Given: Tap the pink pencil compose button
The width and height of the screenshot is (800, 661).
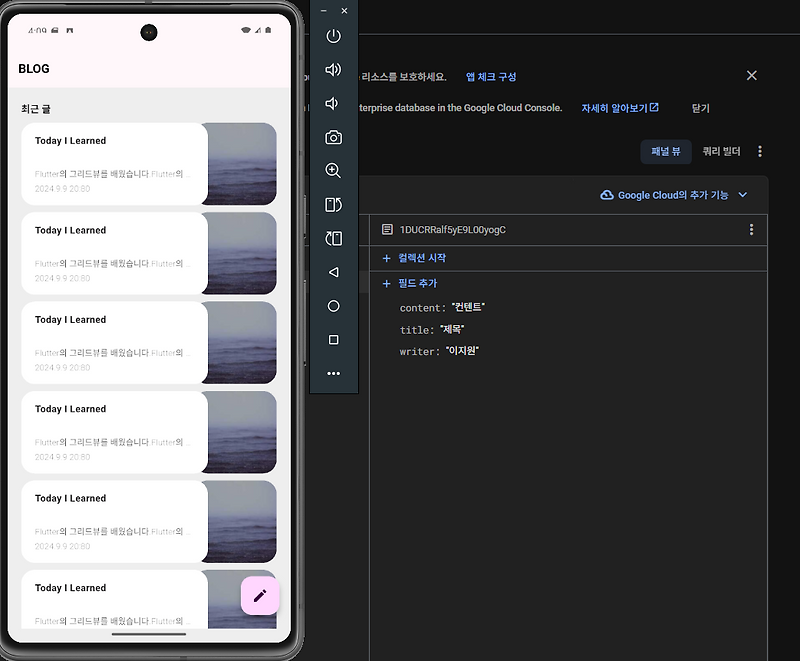Looking at the screenshot, I should pos(259,595).
